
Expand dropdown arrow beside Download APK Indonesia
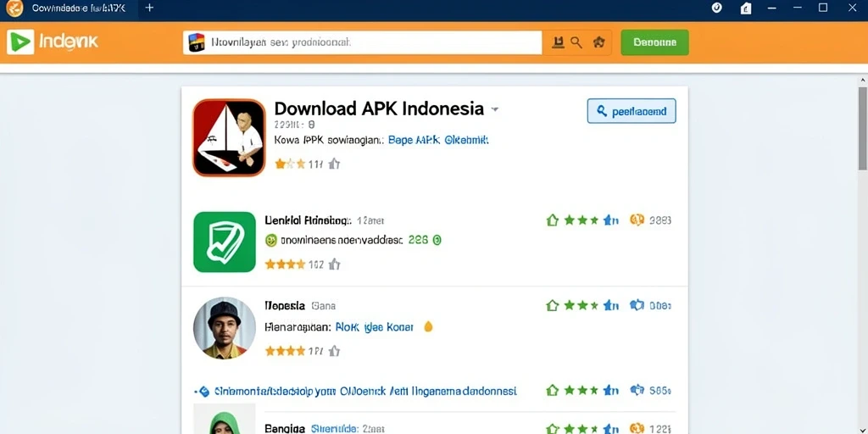pos(495,109)
